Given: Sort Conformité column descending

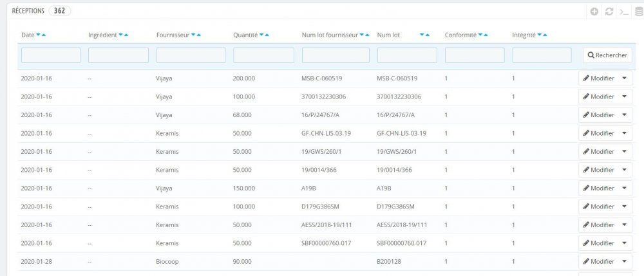Looking at the screenshot, I should click(480, 35).
